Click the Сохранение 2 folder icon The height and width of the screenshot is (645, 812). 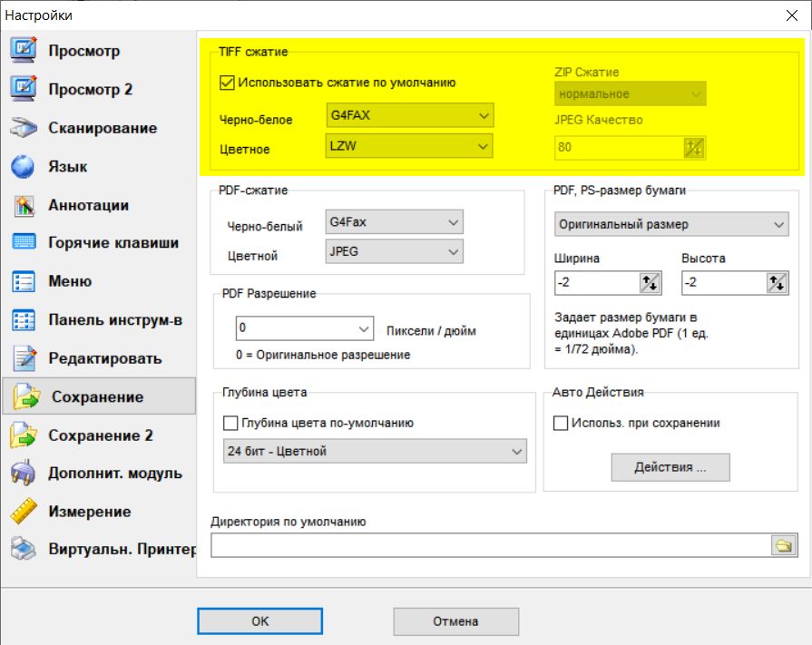[24, 435]
